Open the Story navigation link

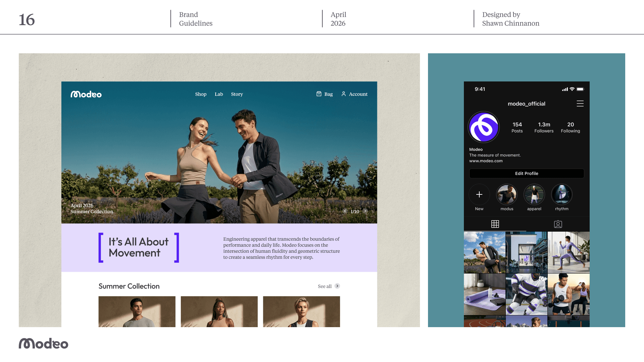(x=237, y=94)
